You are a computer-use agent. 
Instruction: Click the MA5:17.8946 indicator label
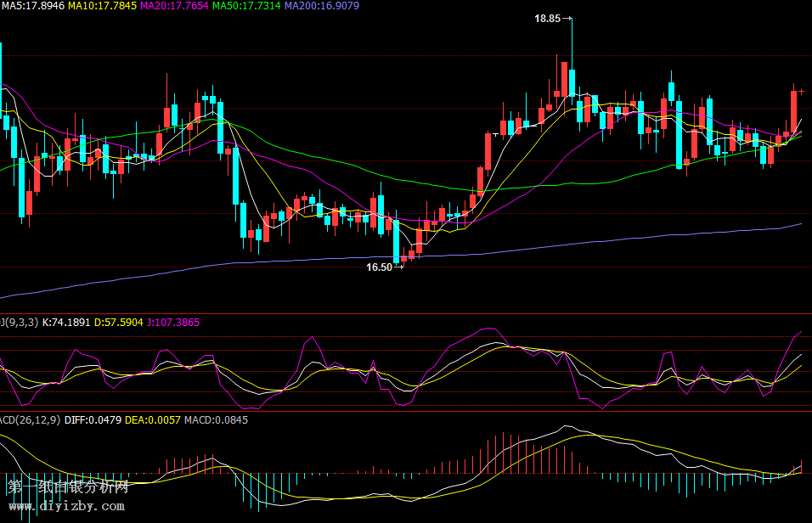click(x=32, y=6)
